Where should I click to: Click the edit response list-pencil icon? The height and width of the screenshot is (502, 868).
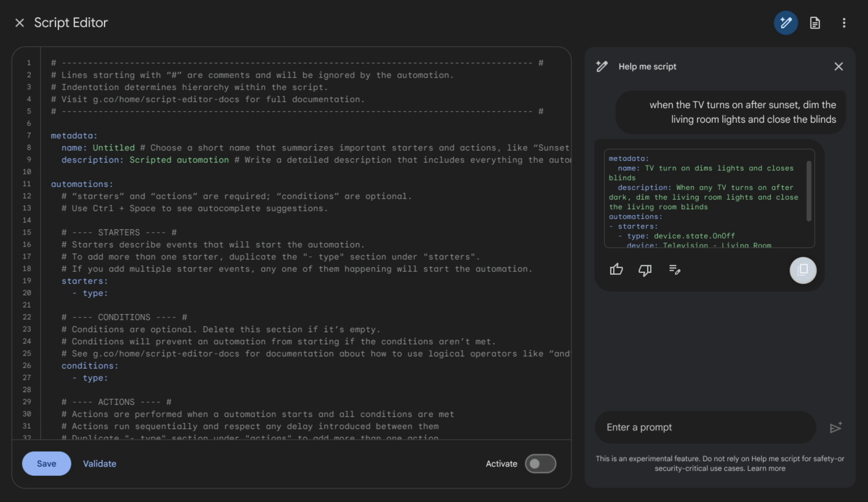tap(674, 270)
